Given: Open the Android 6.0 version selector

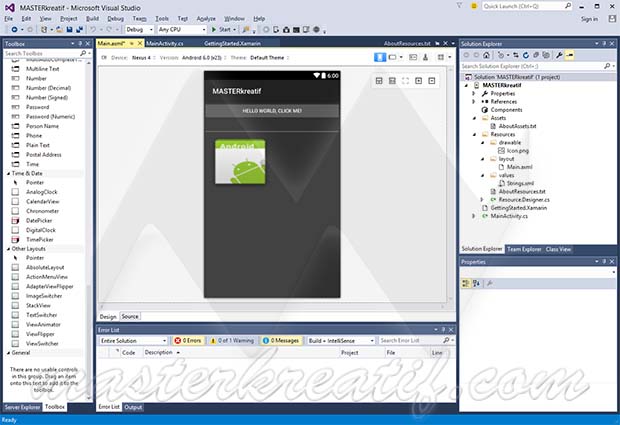Looking at the screenshot, I should click(204, 58).
